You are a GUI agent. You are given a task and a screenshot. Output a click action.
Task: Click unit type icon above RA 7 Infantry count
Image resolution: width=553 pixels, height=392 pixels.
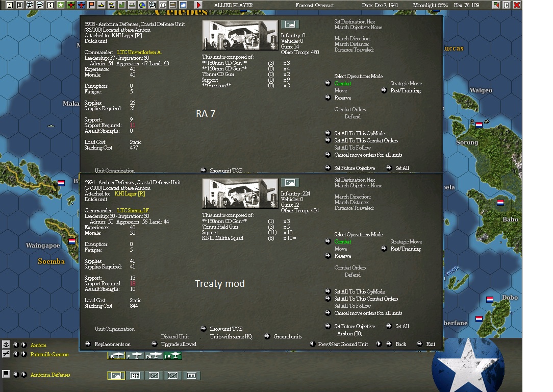coord(290,24)
